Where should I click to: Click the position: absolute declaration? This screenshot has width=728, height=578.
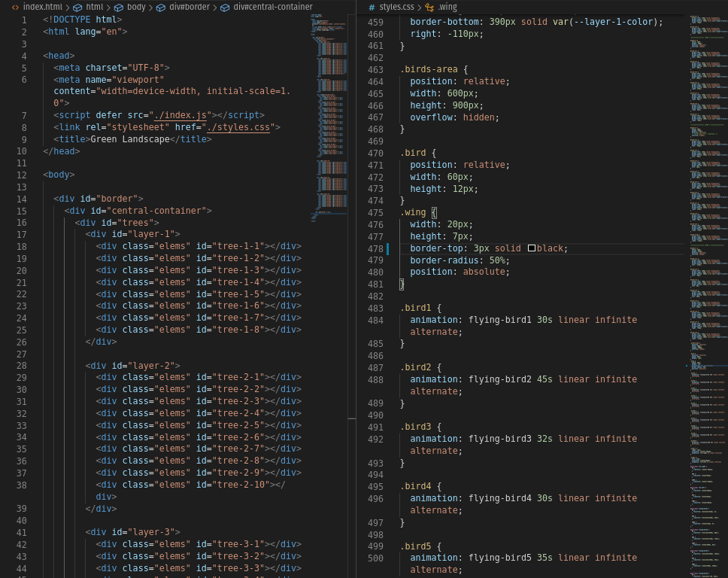point(460,272)
